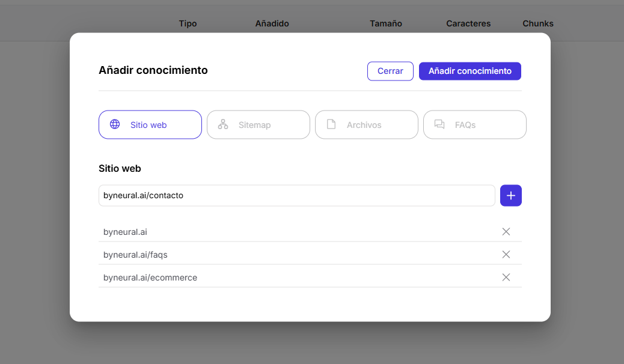Viewport: 624px width, 364px height.
Task: Click the Chunks column header
Action: [537, 23]
